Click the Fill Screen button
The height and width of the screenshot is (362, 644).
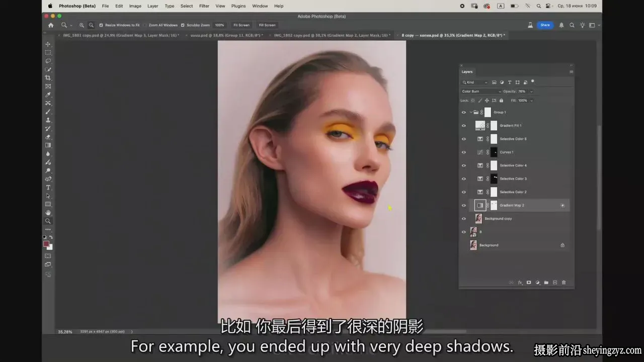267,25
